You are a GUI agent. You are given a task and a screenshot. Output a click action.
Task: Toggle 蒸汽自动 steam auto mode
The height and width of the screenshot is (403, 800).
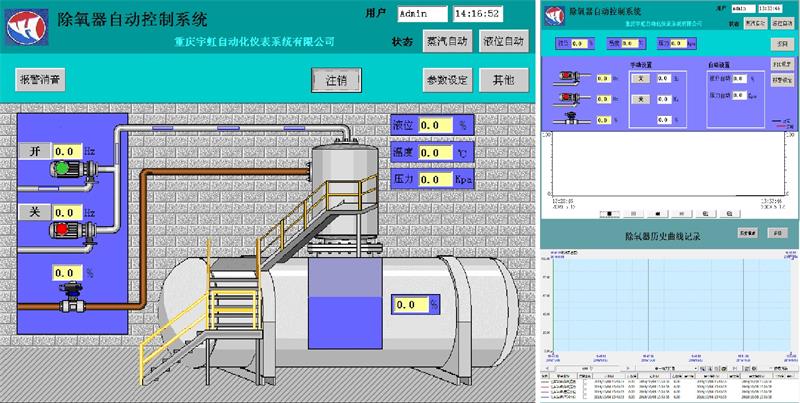[x=446, y=42]
